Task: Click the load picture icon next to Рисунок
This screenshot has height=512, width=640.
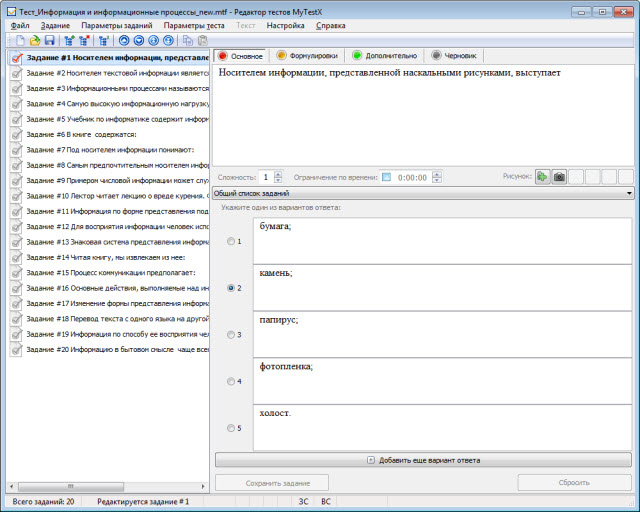Action: [x=542, y=177]
